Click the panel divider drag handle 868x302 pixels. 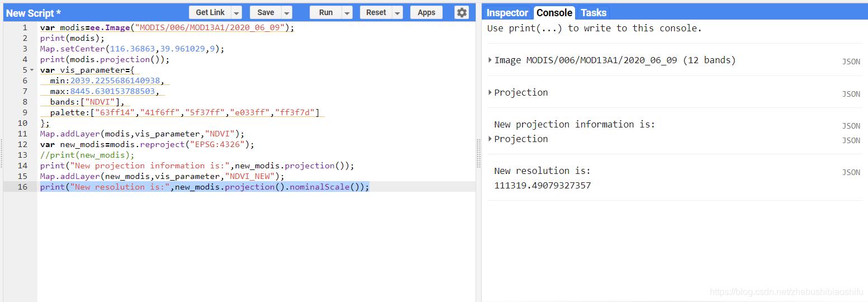pyautogui.click(x=478, y=153)
